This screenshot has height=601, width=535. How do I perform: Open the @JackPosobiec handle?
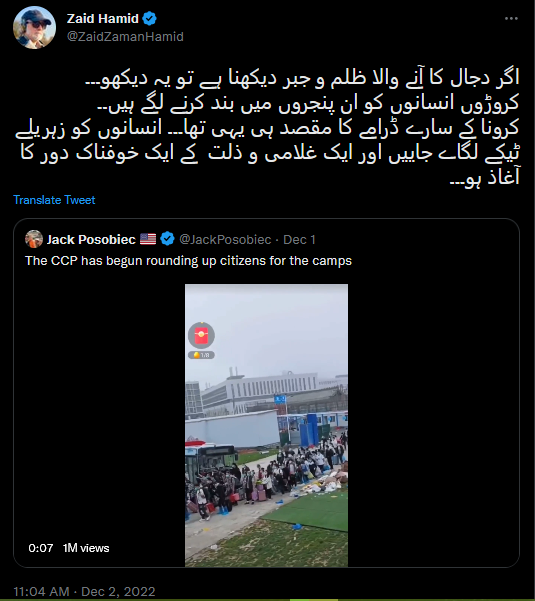click(x=225, y=240)
